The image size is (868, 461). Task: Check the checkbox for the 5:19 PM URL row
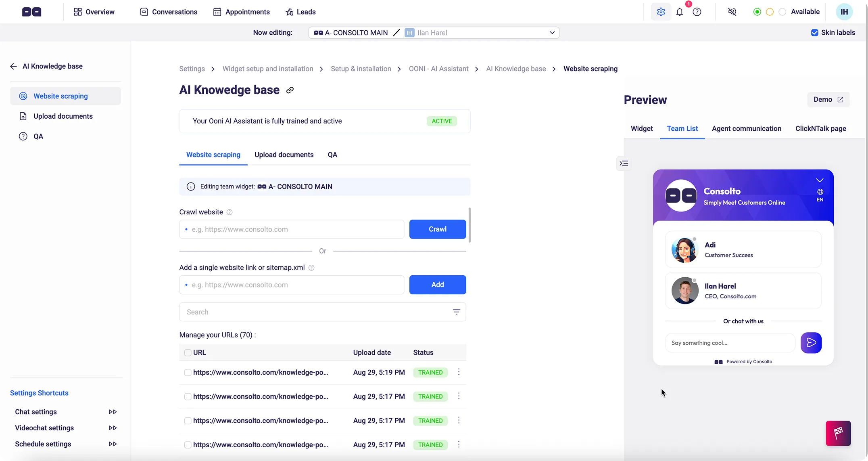188,372
